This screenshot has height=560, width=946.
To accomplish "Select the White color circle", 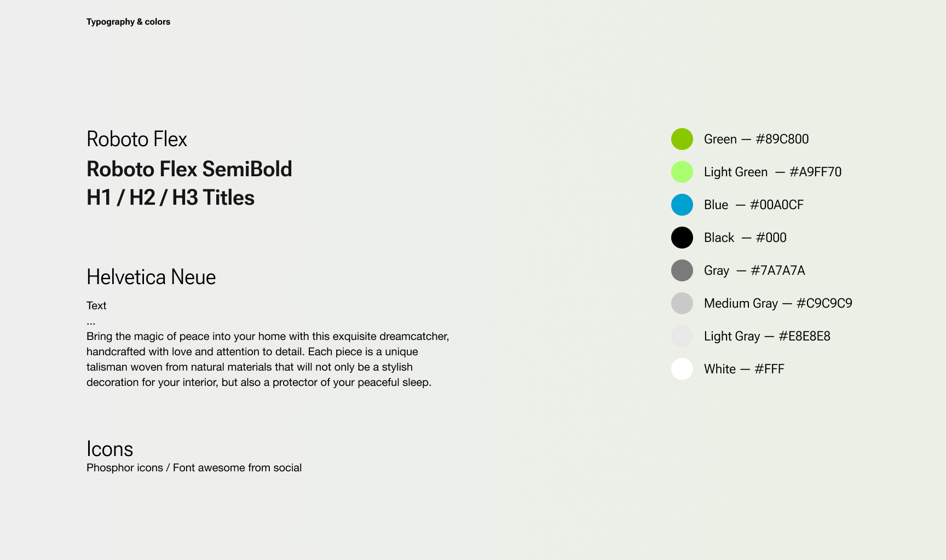I will [x=682, y=369].
